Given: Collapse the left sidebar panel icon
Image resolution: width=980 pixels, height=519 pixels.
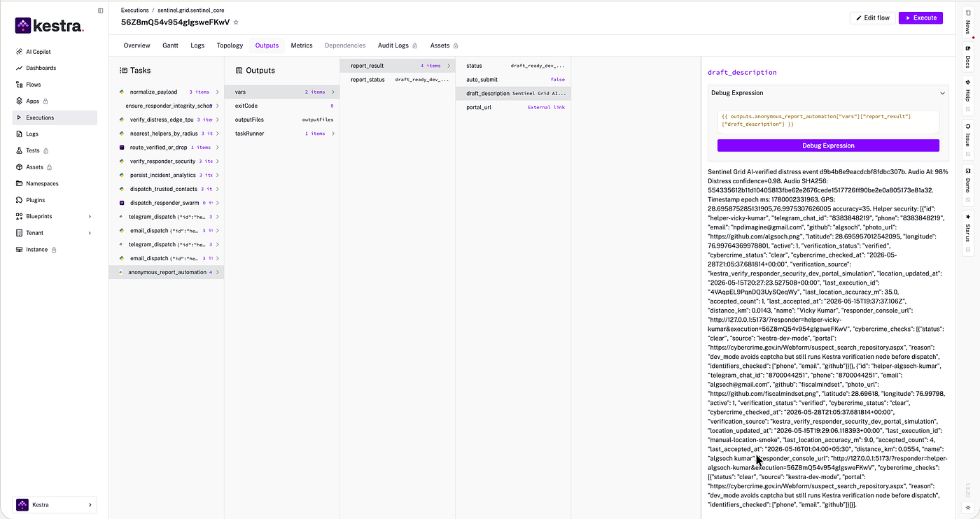Looking at the screenshot, I should [101, 10].
